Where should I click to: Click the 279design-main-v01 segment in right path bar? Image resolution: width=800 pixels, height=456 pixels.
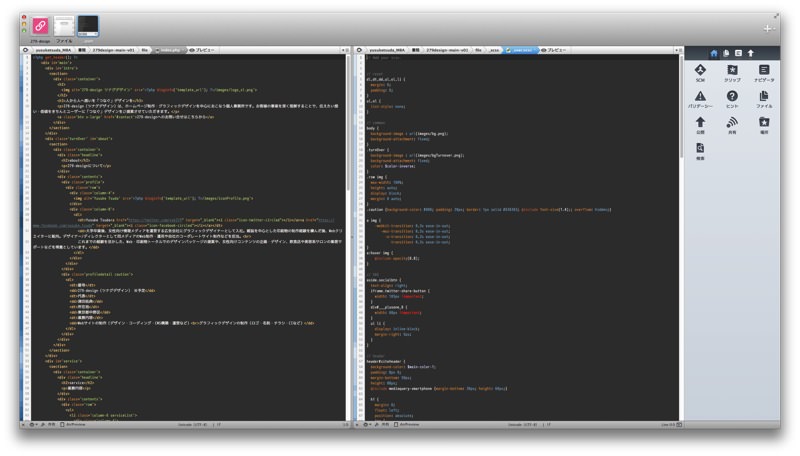pyautogui.click(x=447, y=50)
